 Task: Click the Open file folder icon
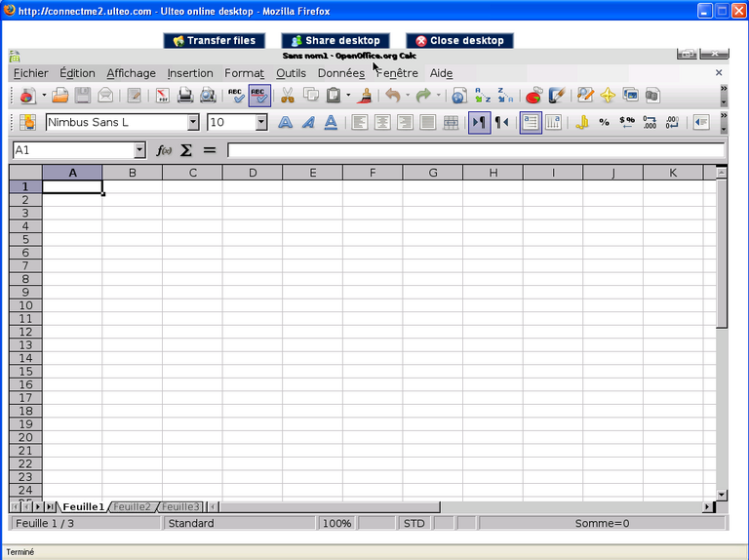[x=60, y=96]
